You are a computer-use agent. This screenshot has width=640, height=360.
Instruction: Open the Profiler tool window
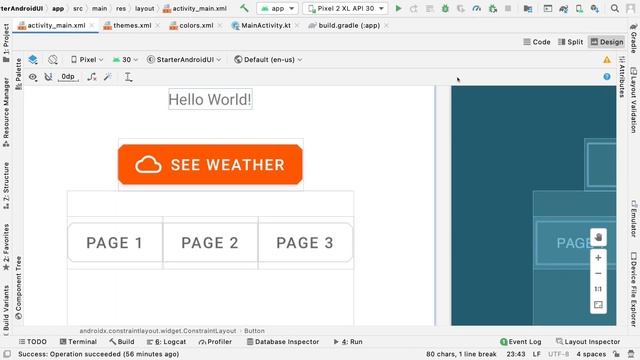[215, 342]
